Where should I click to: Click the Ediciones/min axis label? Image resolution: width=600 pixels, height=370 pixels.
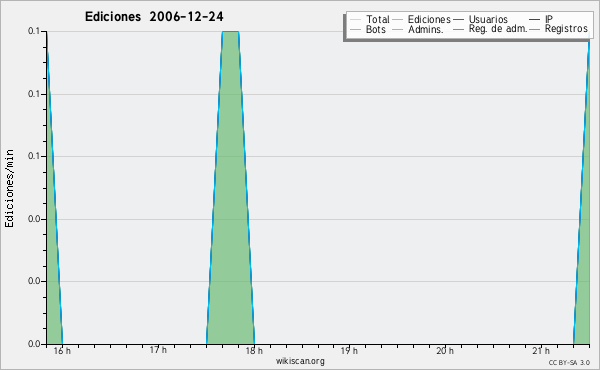9,188
